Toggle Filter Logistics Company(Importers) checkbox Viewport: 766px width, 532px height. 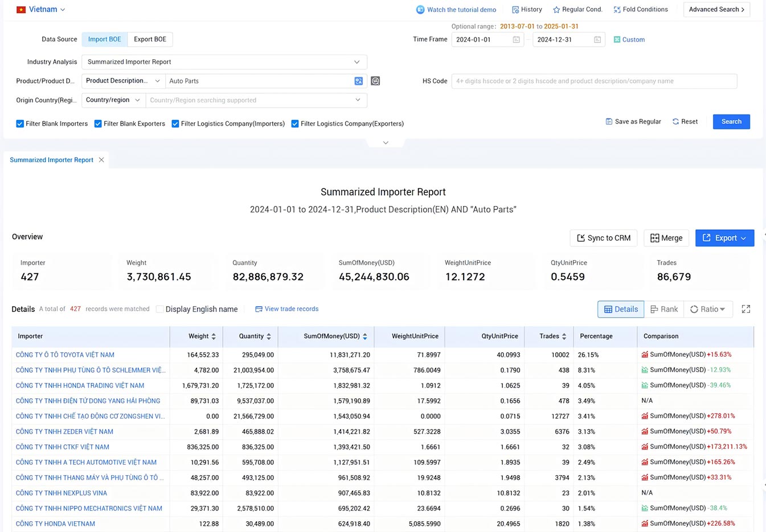[175, 123]
